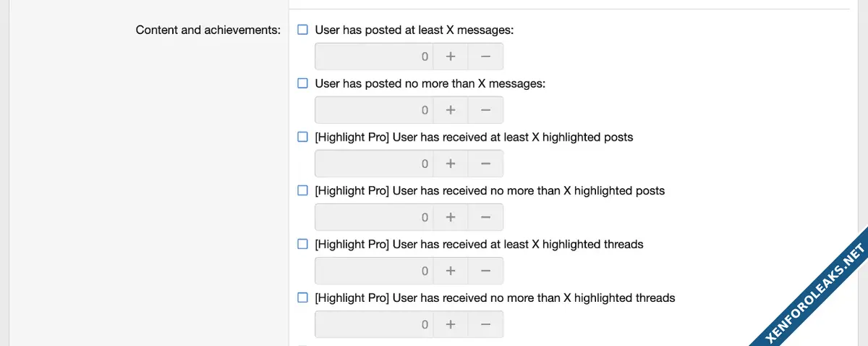Enable 'received no more than X highlighted posts'
Screen dimensions: 868x346
coord(303,191)
